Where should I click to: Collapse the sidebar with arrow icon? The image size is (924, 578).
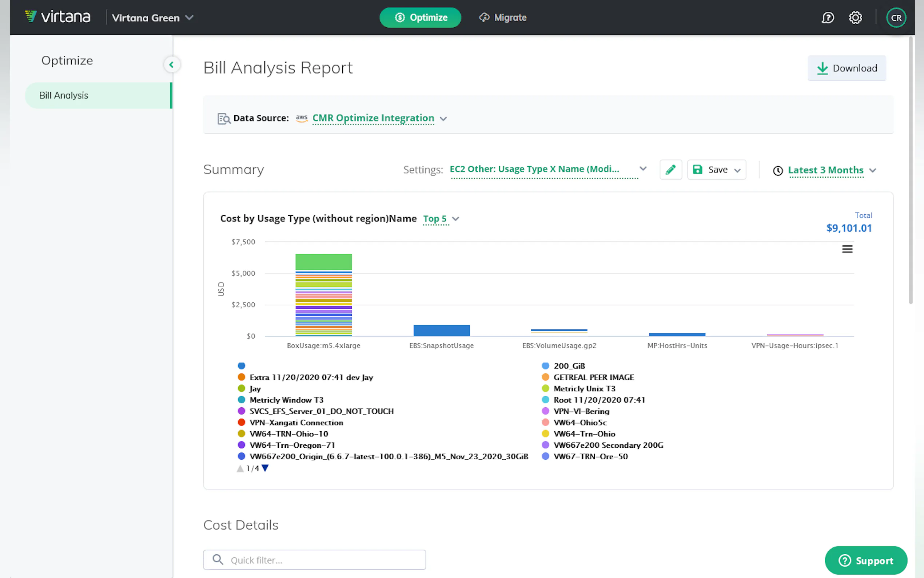click(x=171, y=64)
